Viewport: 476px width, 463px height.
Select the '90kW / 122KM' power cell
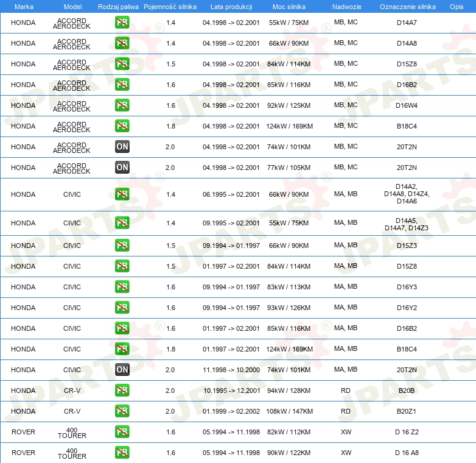(289, 453)
